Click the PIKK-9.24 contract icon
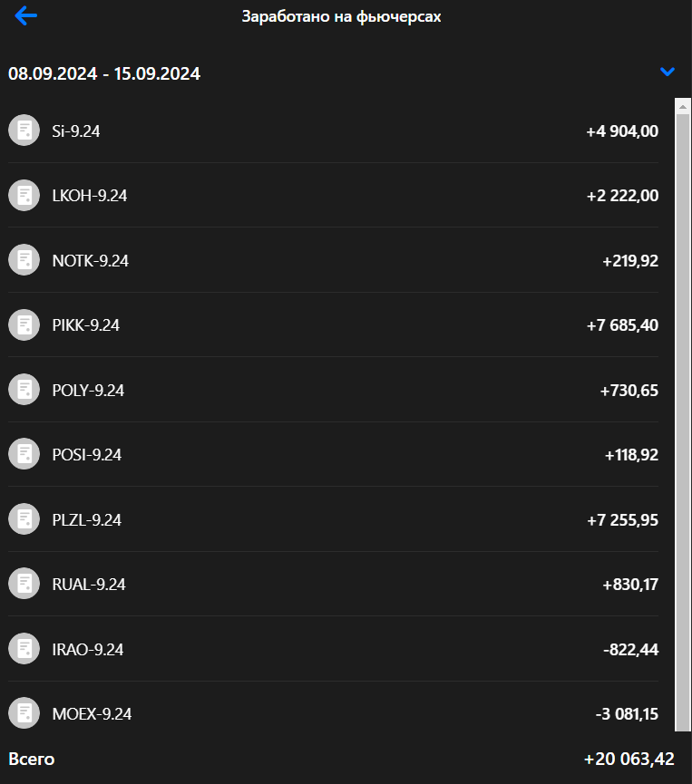The width and height of the screenshot is (692, 784). pyautogui.click(x=24, y=324)
